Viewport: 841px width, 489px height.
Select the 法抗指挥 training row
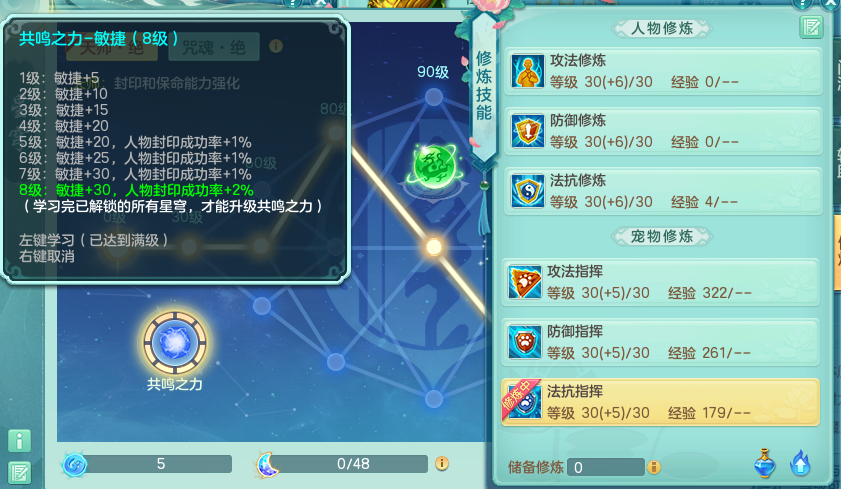[x=660, y=402]
